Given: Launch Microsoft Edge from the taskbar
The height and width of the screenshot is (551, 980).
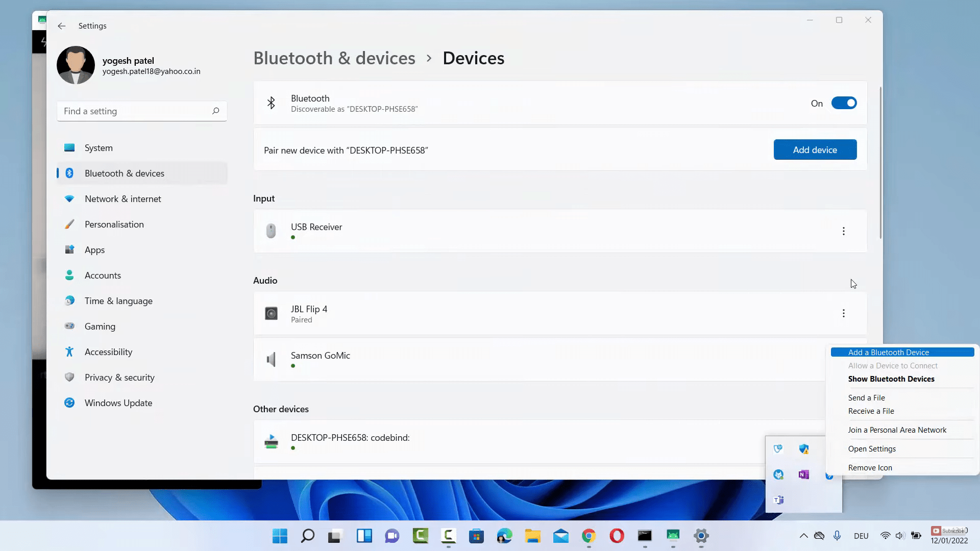Looking at the screenshot, I should [505, 536].
